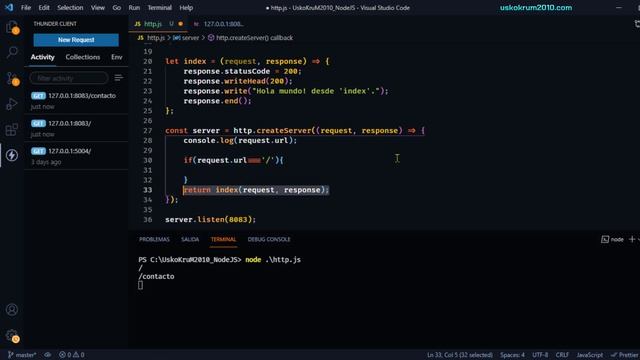
Task: Open the Go menu
Action: (x=116, y=7)
